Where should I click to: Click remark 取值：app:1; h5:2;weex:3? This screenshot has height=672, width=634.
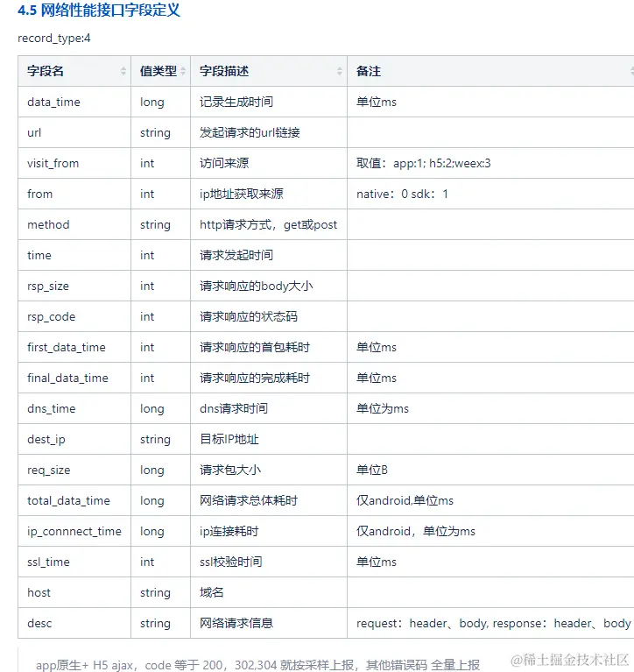(423, 163)
